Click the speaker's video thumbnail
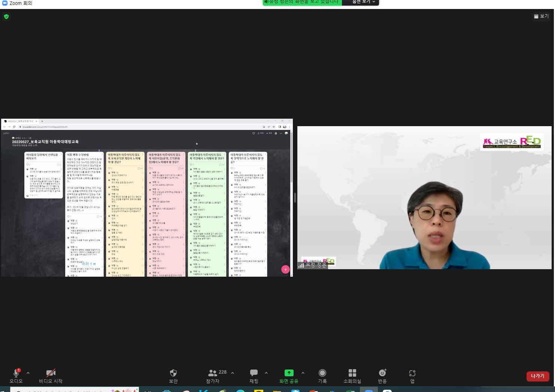The image size is (555, 392). point(424,198)
